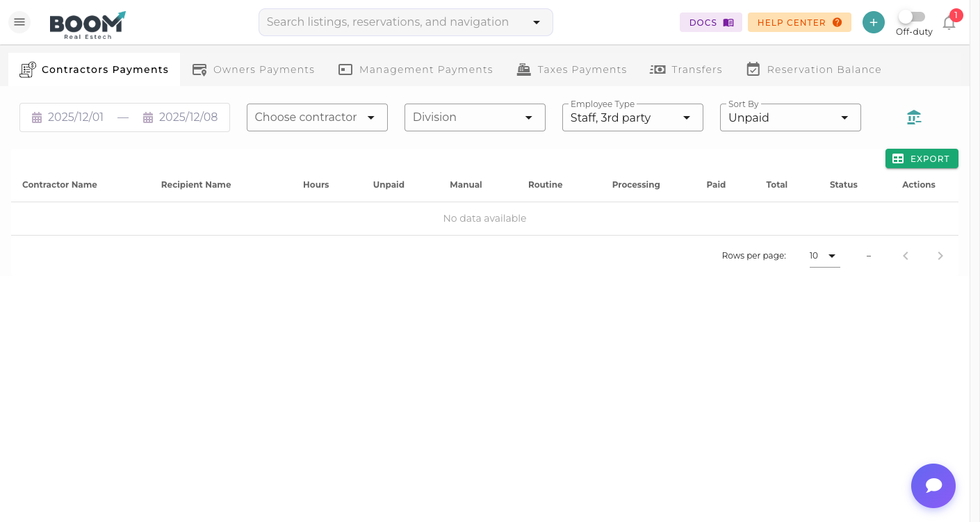Click the end date calendar icon
This screenshot has width=980, height=522.
click(147, 117)
